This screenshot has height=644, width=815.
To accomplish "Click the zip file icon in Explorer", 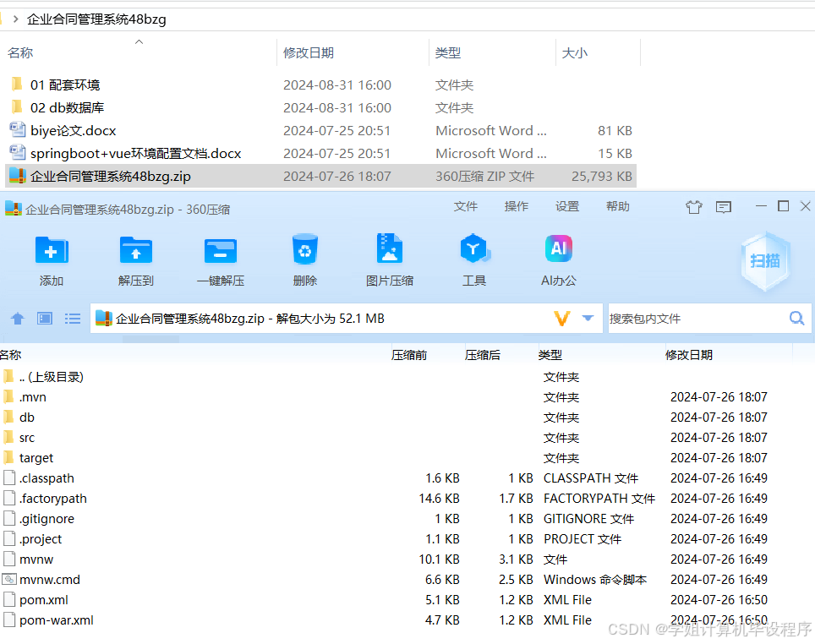I will tap(18, 176).
